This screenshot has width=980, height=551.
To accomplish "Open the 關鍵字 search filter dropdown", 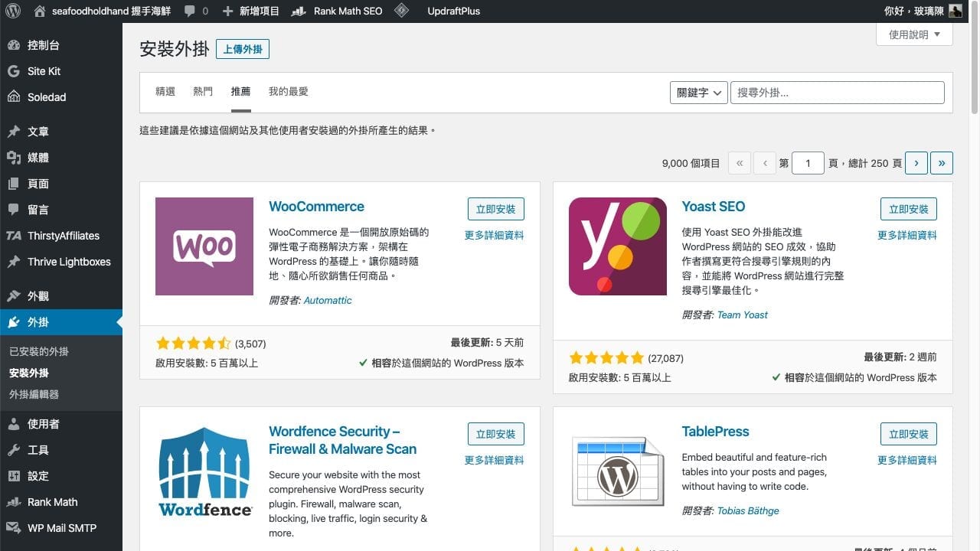I will tap(697, 93).
